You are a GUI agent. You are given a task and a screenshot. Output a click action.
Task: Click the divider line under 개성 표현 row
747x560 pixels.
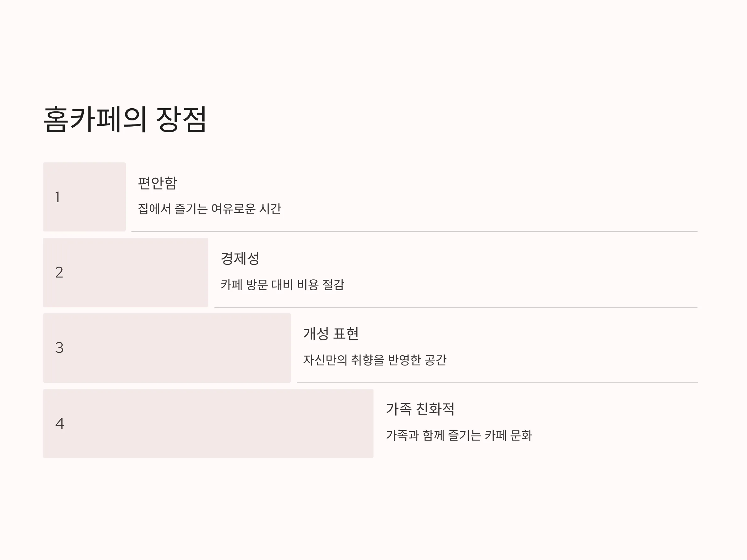tap(497, 383)
